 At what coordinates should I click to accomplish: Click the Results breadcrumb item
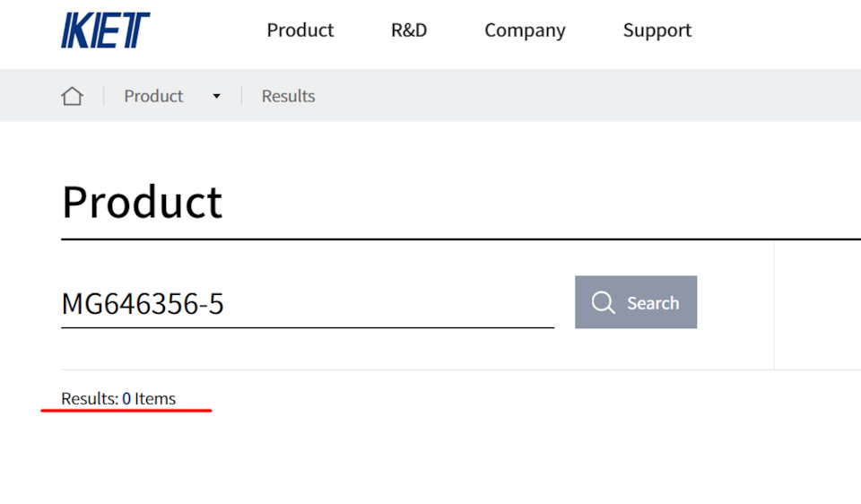coord(288,96)
